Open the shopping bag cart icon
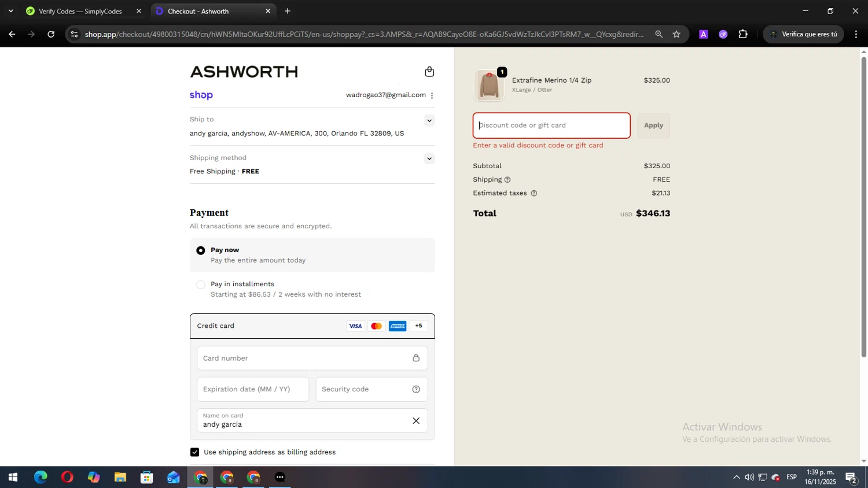Viewport: 868px width, 488px height. tap(429, 72)
